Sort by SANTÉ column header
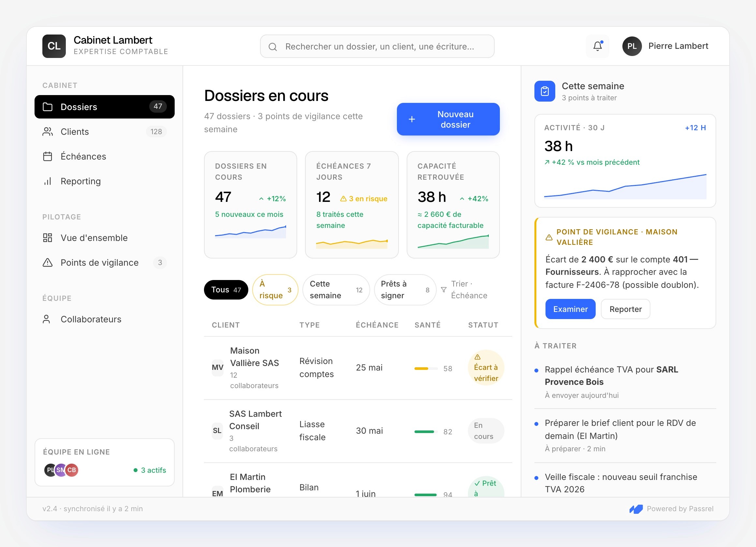Image resolution: width=756 pixels, height=547 pixels. [x=427, y=325]
